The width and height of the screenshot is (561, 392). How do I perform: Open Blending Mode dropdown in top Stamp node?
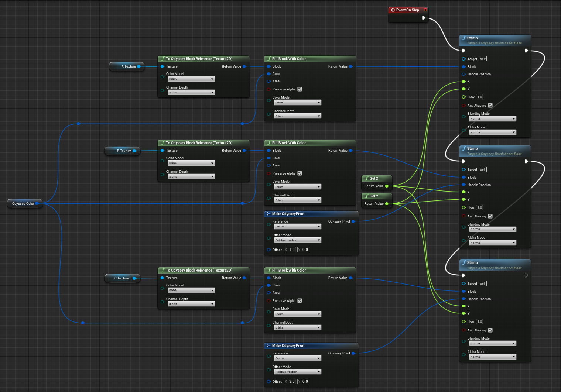point(493,119)
